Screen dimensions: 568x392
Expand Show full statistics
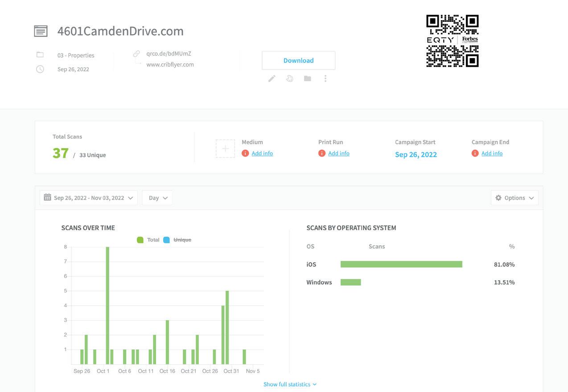point(290,384)
